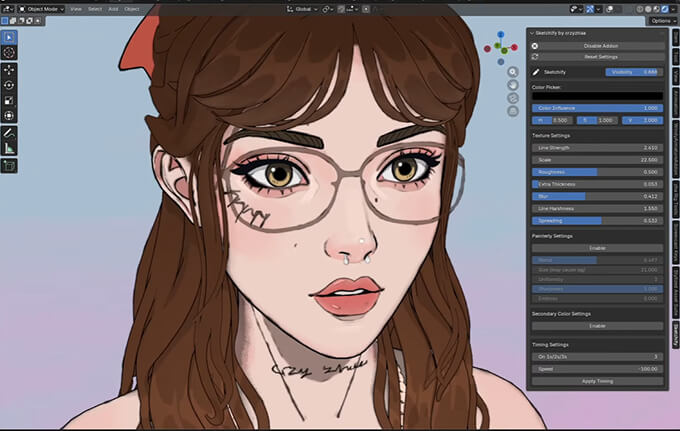The image size is (680, 431).
Task: Open the Add menu in header
Action: tap(111, 8)
